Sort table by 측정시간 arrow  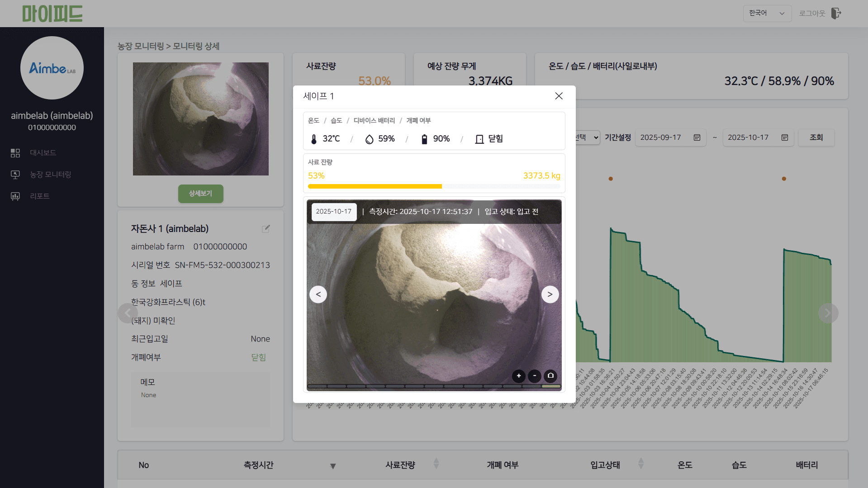pyautogui.click(x=333, y=466)
